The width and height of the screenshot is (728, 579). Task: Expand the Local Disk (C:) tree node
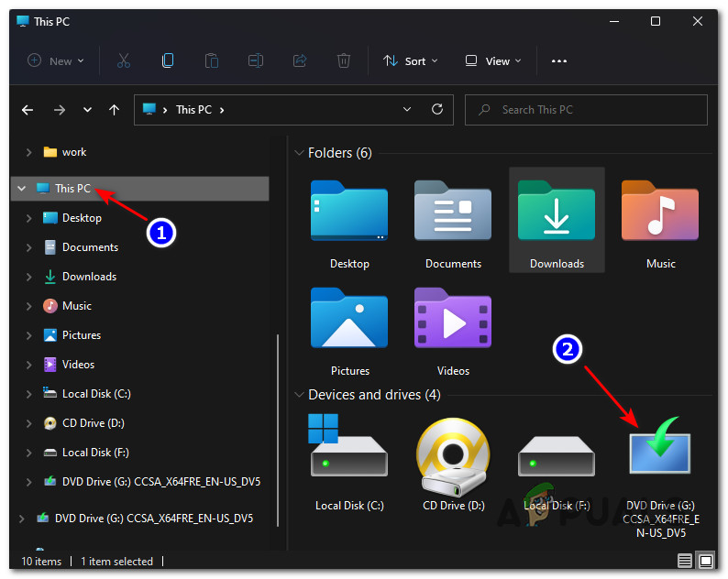29,394
